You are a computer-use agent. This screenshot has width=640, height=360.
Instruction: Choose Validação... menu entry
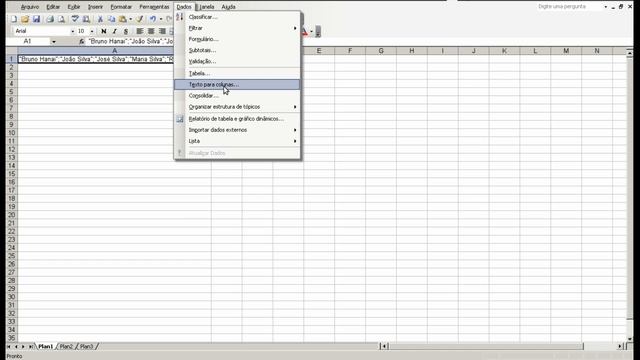237,61
